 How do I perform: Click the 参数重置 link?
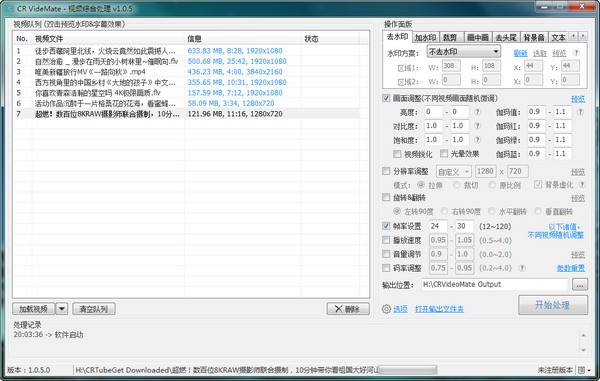(571, 268)
